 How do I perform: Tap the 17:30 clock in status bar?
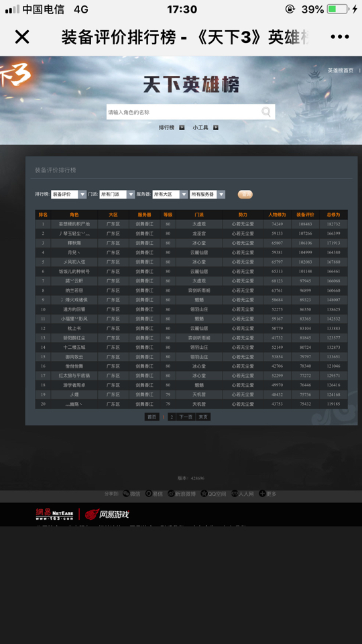182,9
